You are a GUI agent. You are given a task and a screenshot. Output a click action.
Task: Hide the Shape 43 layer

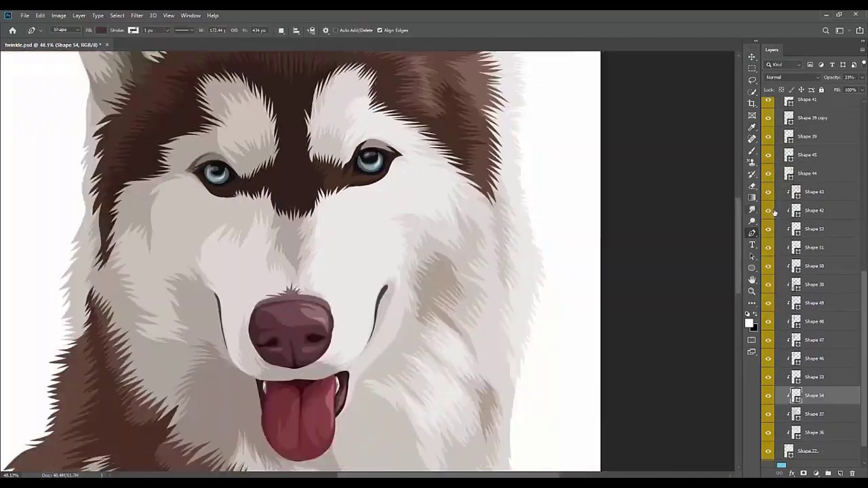click(x=768, y=192)
